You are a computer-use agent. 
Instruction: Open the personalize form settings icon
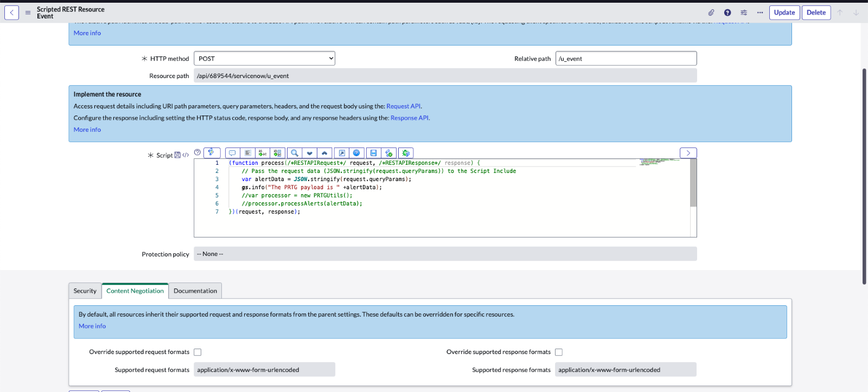[744, 12]
